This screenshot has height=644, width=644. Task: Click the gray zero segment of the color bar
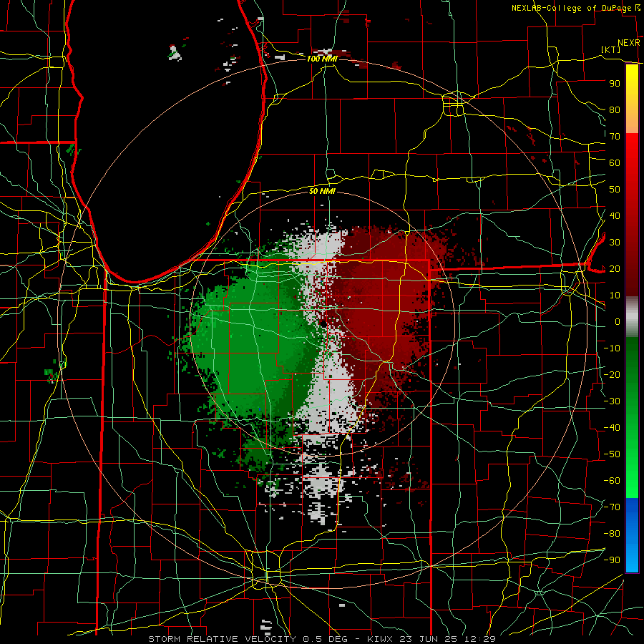pos(632,317)
